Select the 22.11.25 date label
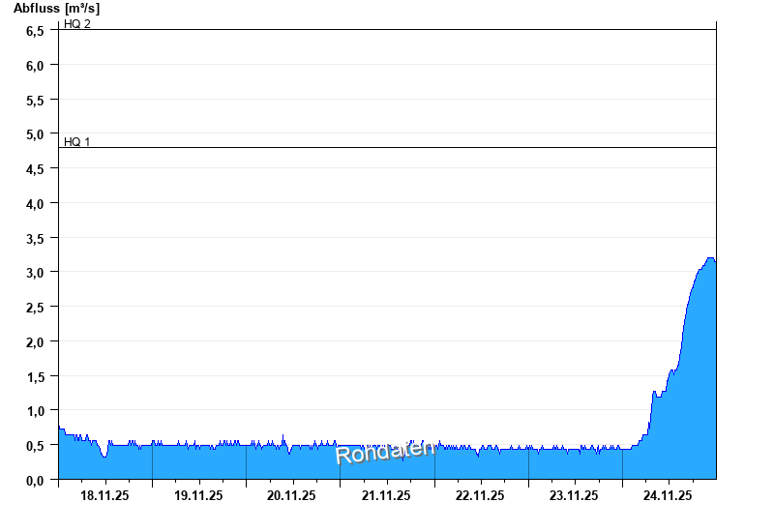 [480, 495]
